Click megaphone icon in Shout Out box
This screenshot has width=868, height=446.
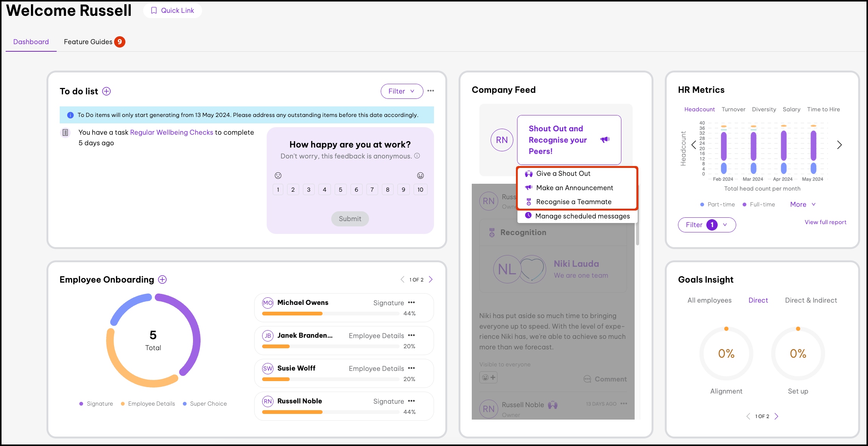[x=605, y=140]
